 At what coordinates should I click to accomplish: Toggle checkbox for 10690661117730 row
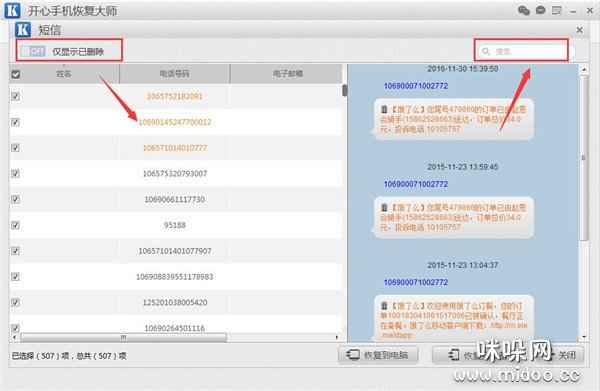(15, 199)
